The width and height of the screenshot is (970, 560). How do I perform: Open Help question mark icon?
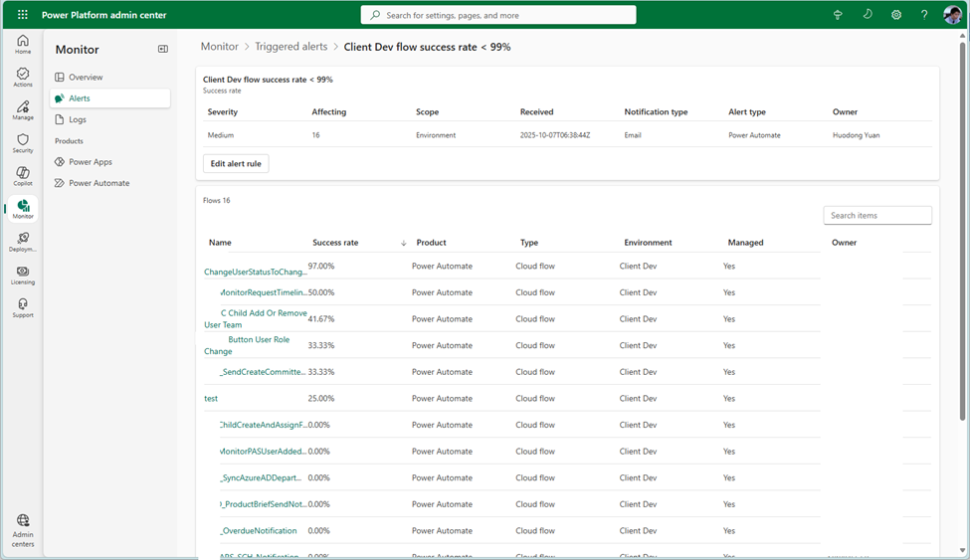(924, 15)
